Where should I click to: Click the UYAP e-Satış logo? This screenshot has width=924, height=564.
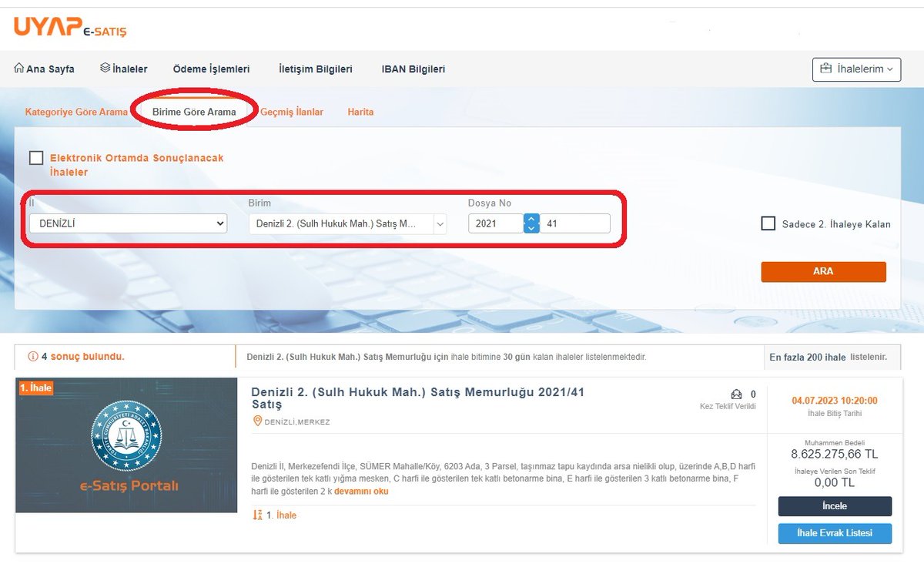70,27
